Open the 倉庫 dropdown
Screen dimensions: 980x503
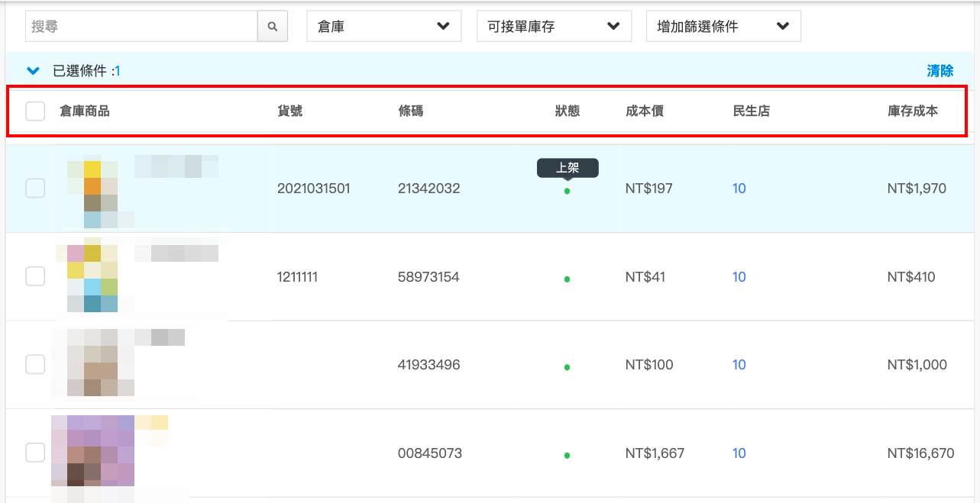pos(384,27)
